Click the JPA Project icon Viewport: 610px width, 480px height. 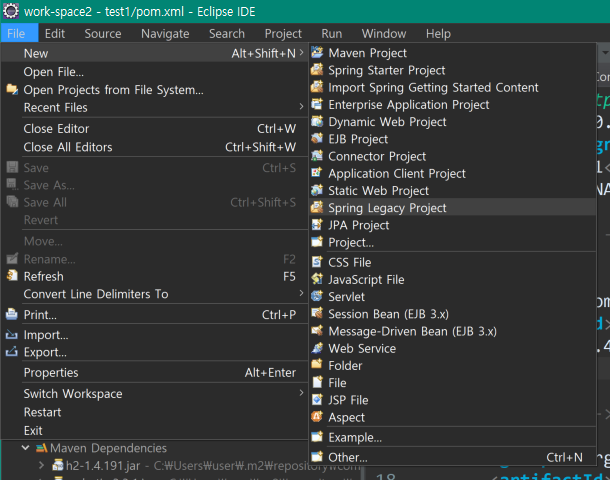(317, 225)
